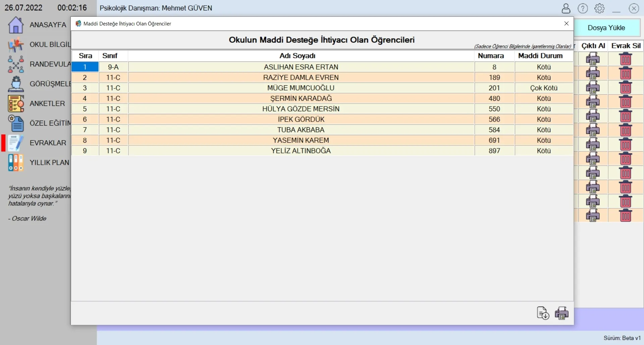Click the print icon in the dialog footer

pos(561,313)
